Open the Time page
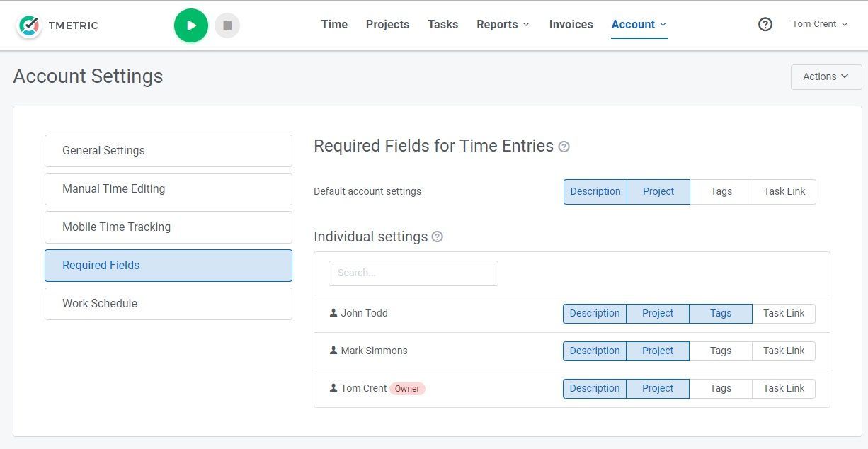The width and height of the screenshot is (868, 449). [334, 24]
